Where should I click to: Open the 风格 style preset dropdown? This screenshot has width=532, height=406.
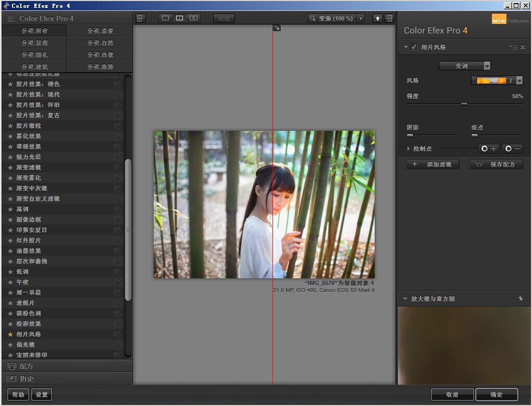497,80
